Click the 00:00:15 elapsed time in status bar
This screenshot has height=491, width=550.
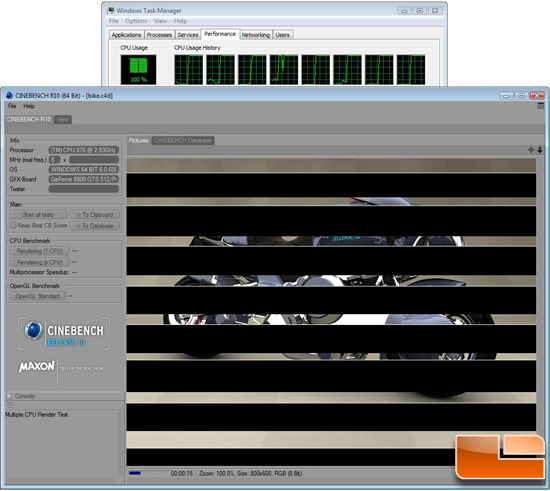182,473
